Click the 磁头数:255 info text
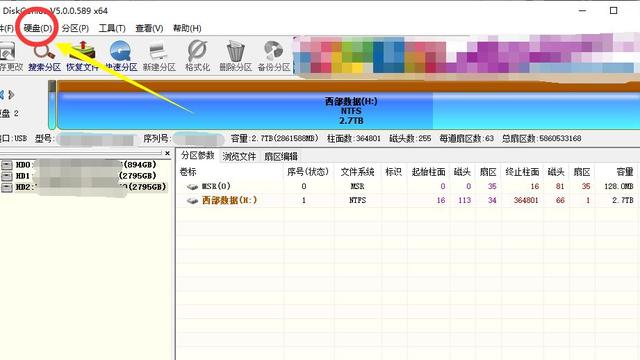 pyautogui.click(x=410, y=138)
